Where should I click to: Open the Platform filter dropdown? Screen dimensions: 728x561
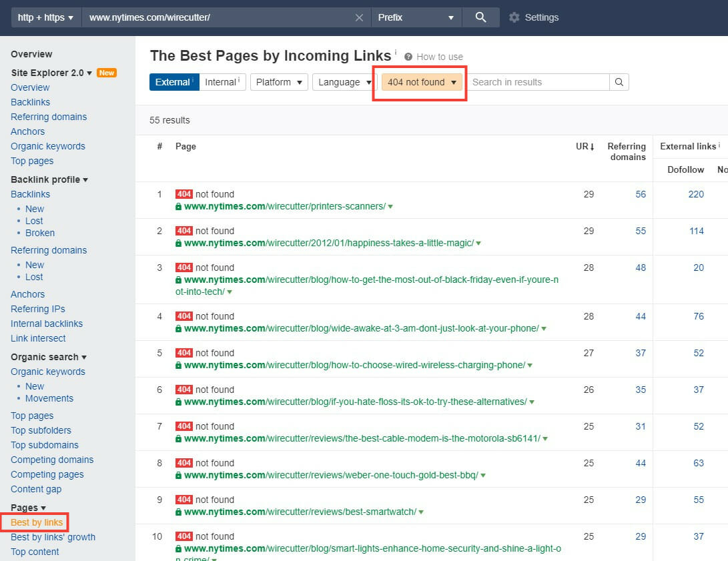[x=278, y=82]
